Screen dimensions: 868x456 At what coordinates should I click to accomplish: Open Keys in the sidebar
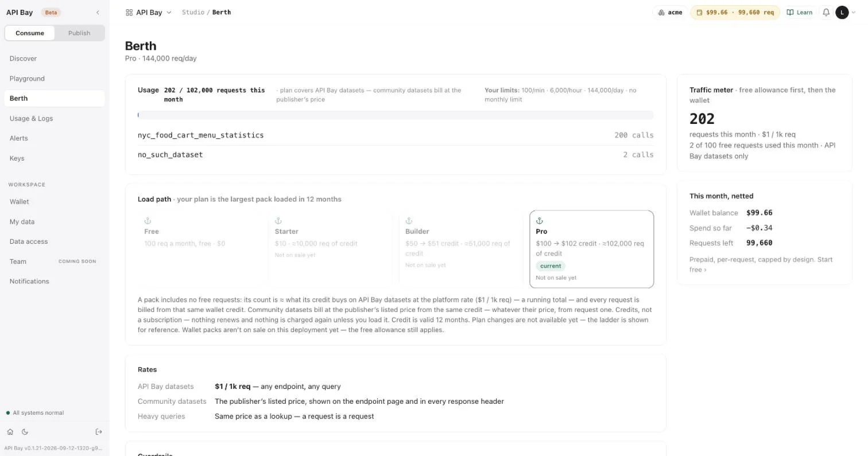[55, 158]
